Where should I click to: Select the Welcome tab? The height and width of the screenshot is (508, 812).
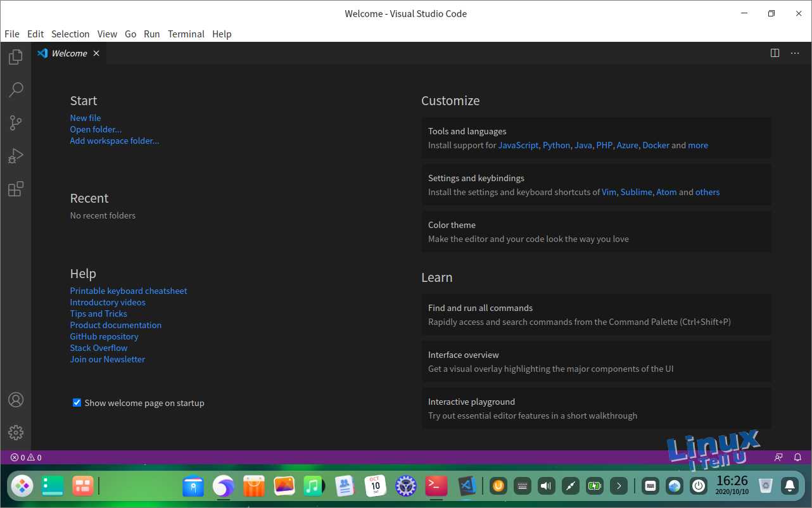68,53
